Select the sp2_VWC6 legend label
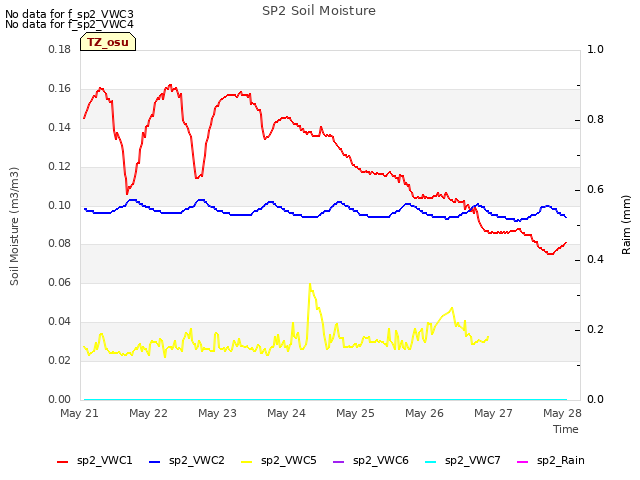Viewport: 640px width, 480px height. pos(381,461)
